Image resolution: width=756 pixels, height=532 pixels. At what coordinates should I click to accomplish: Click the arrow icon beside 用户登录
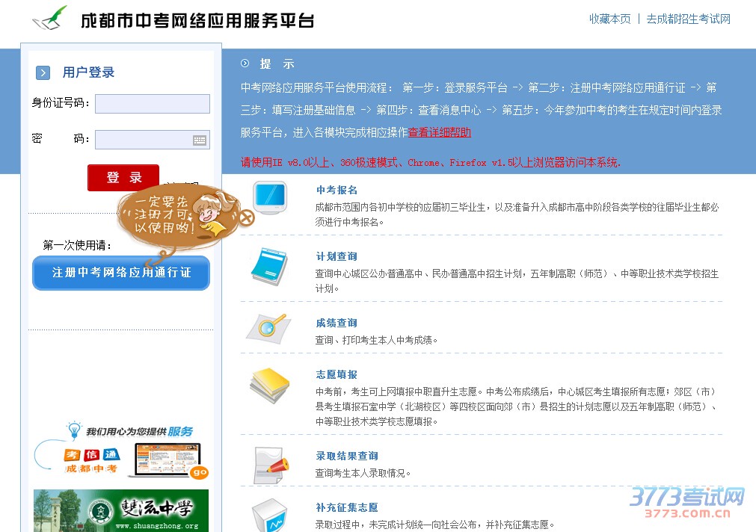click(43, 72)
